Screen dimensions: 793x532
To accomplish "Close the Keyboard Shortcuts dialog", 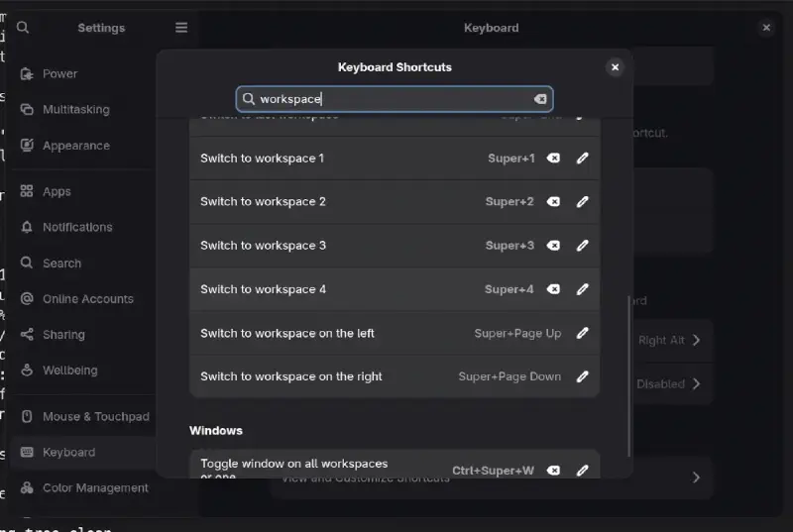I will tap(615, 67).
